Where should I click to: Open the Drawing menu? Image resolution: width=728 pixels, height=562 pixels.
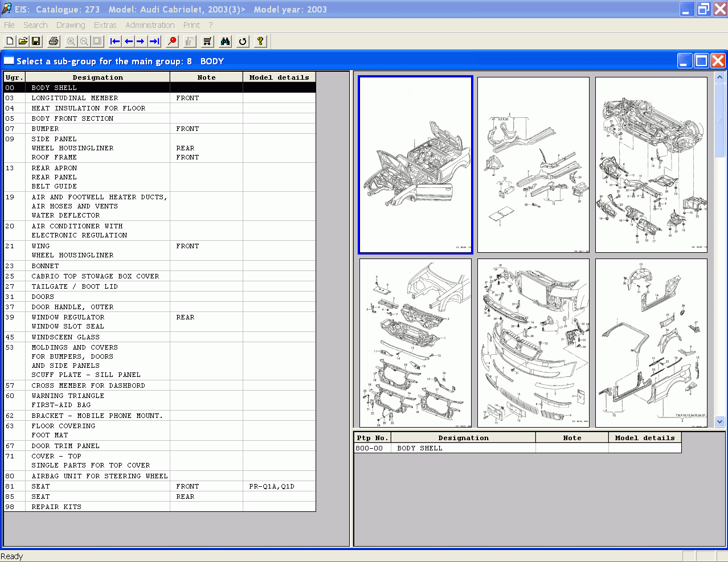(x=71, y=25)
